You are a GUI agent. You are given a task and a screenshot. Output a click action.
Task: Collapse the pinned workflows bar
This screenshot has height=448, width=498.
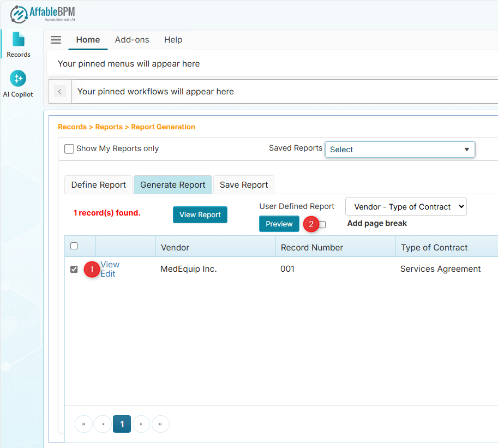59,91
